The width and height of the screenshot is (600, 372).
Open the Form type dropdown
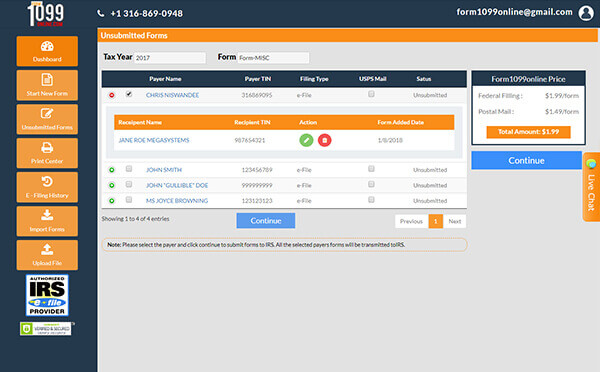(273, 58)
